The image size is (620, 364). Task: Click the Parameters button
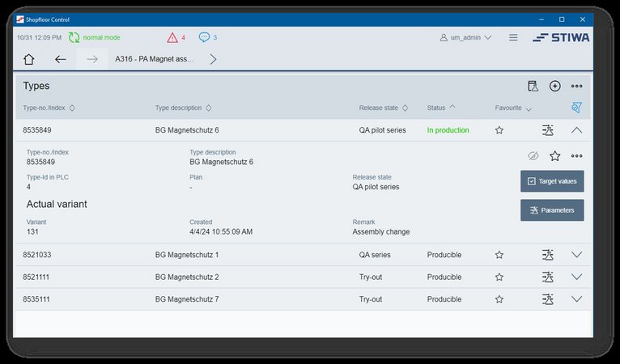coord(552,210)
